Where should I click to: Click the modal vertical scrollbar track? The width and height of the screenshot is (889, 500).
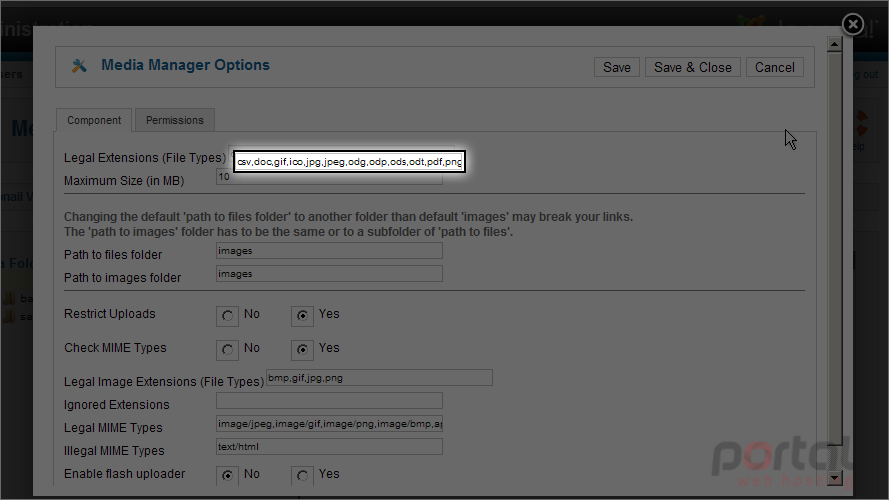(x=834, y=261)
